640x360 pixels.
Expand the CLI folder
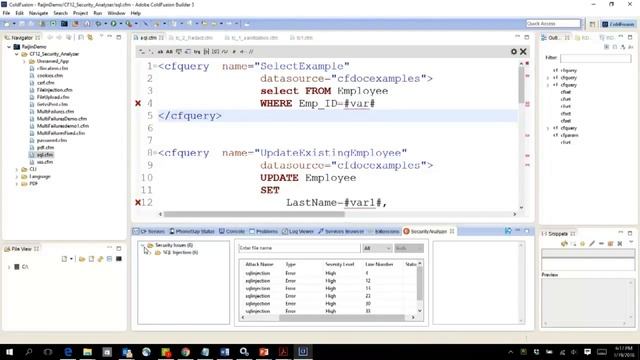coord(17,169)
